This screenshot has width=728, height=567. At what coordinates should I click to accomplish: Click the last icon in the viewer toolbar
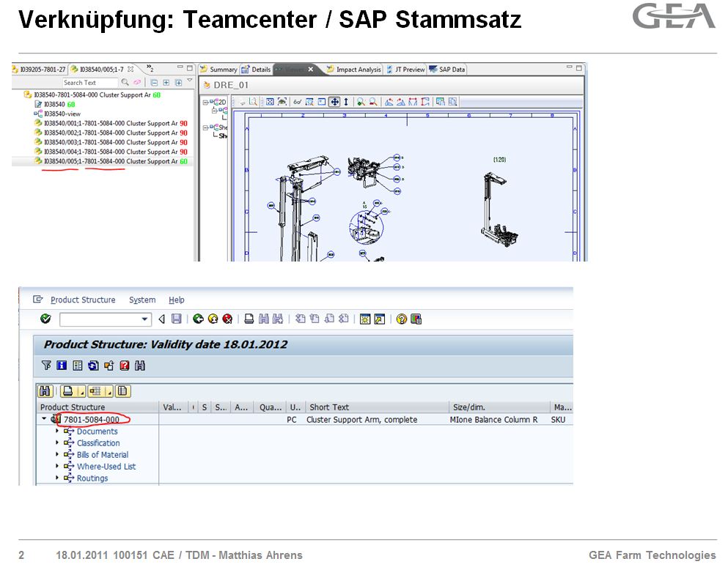pos(452,102)
